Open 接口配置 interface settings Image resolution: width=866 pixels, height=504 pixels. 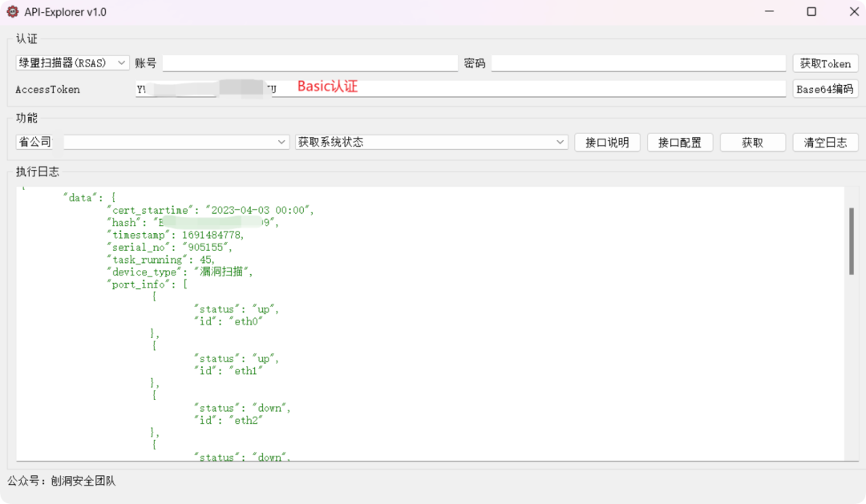[x=680, y=143]
